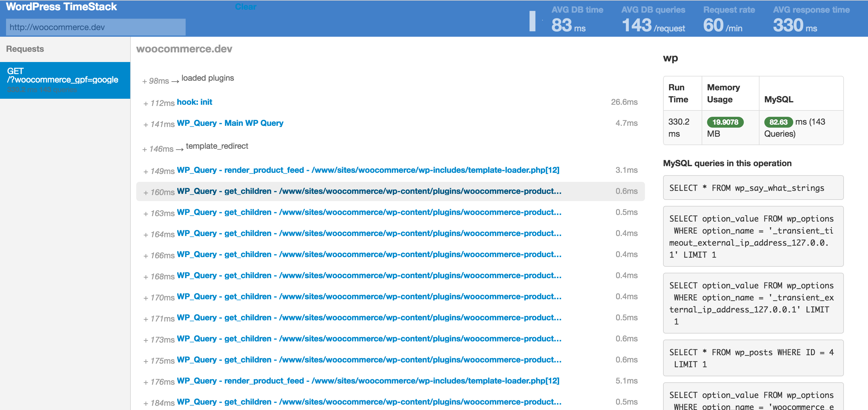Open get_children query at 168ms
Image resolution: width=868 pixels, height=410 pixels.
tap(369, 275)
